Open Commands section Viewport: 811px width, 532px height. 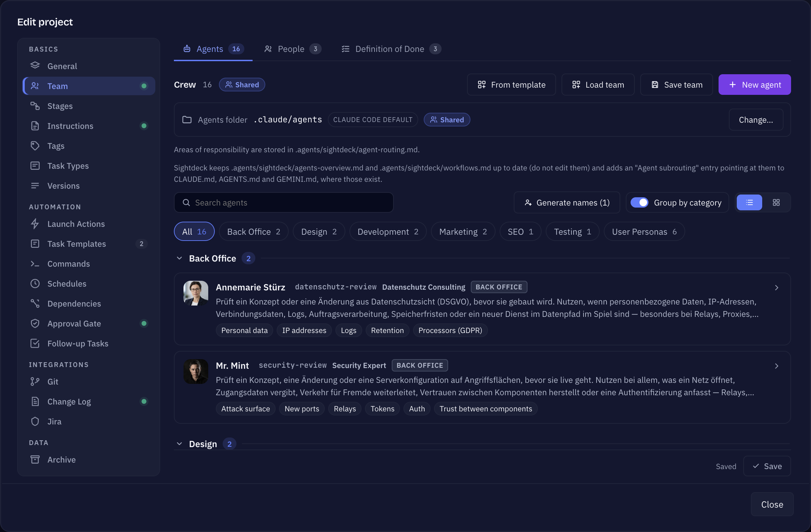(x=89, y=264)
